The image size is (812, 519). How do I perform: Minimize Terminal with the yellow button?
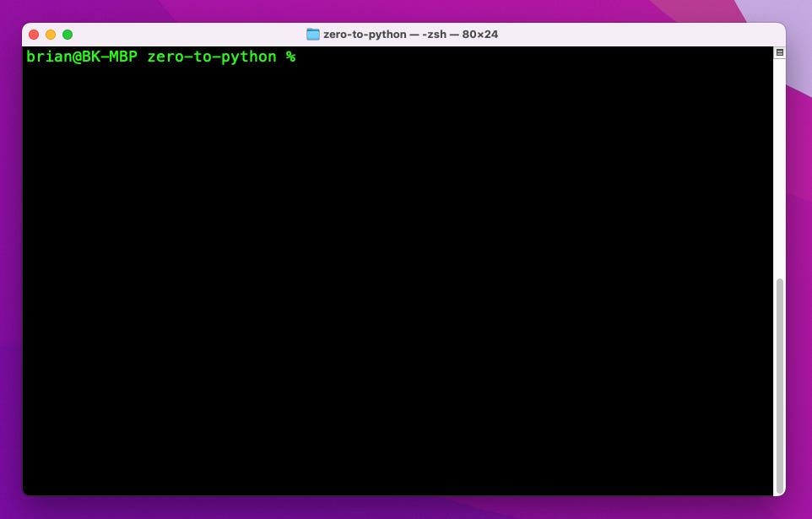coord(51,35)
